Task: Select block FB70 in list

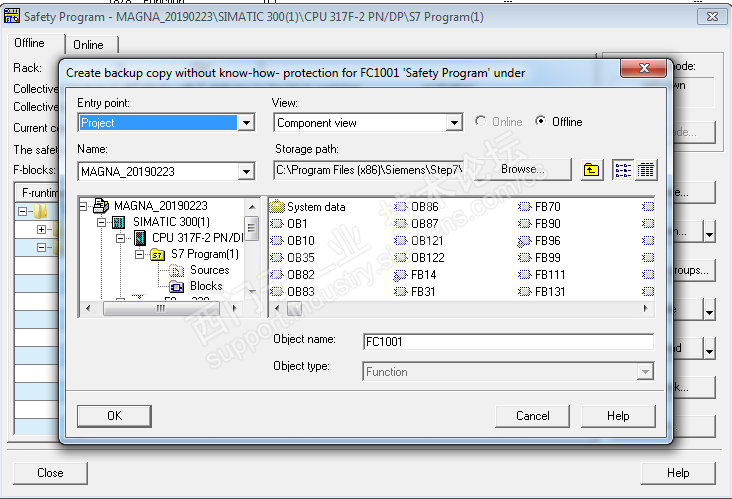Action: pos(540,207)
